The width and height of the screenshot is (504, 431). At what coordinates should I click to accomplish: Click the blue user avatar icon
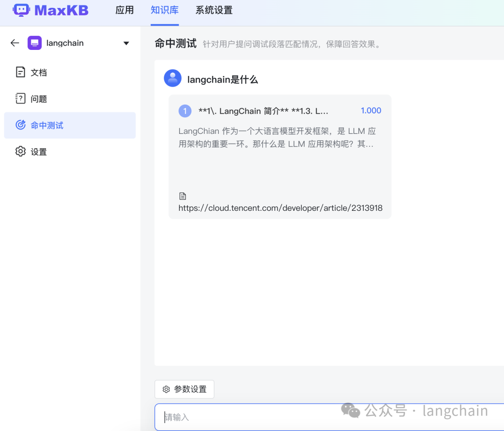click(x=173, y=78)
